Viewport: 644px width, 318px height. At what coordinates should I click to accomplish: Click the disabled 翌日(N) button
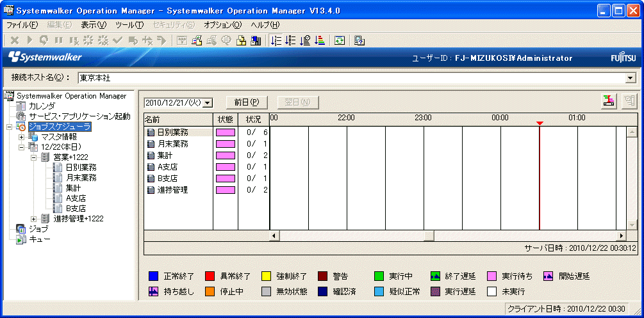pyautogui.click(x=298, y=102)
